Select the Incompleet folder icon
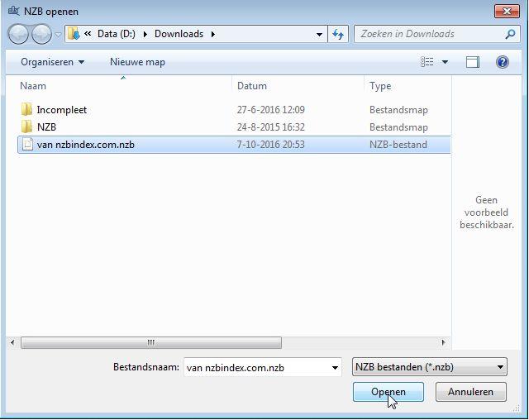This screenshot has height=420, width=529. tap(26, 110)
